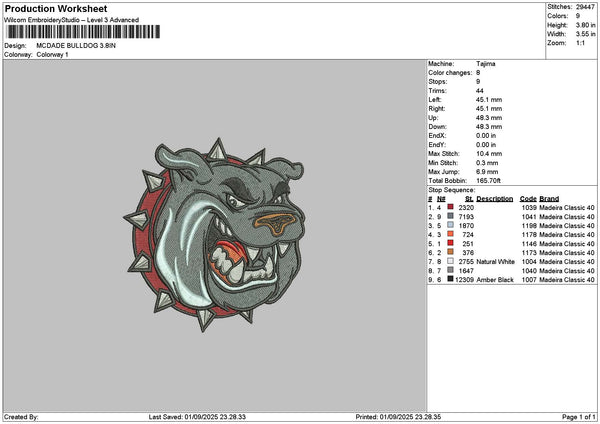Click the Stitches count '29447'
Viewport: 600px width, 424px height.
pyautogui.click(x=585, y=7)
